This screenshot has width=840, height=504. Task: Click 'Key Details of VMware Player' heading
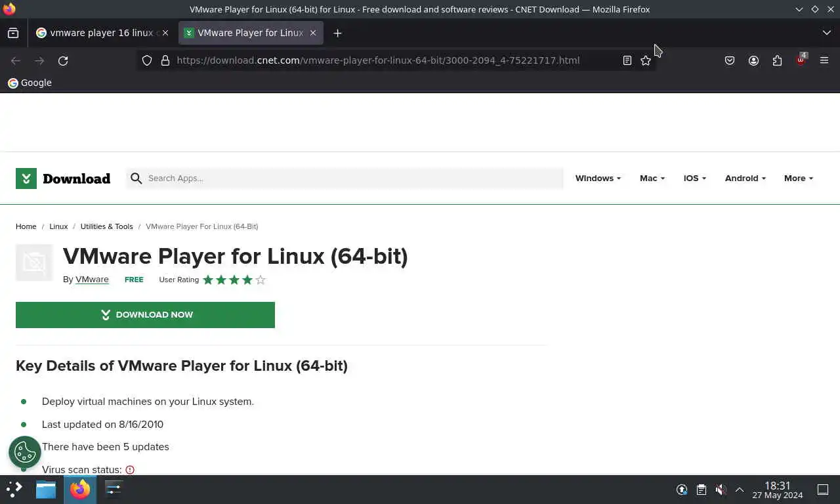182,366
